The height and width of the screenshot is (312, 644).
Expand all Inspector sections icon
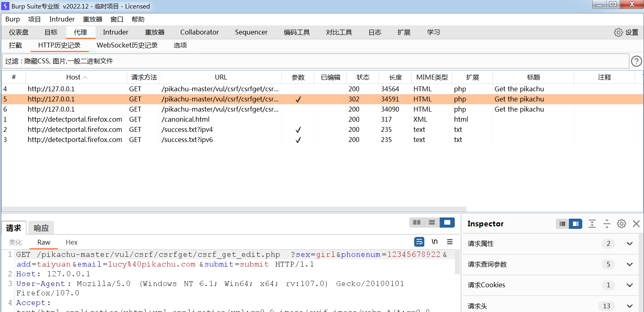[x=592, y=224]
